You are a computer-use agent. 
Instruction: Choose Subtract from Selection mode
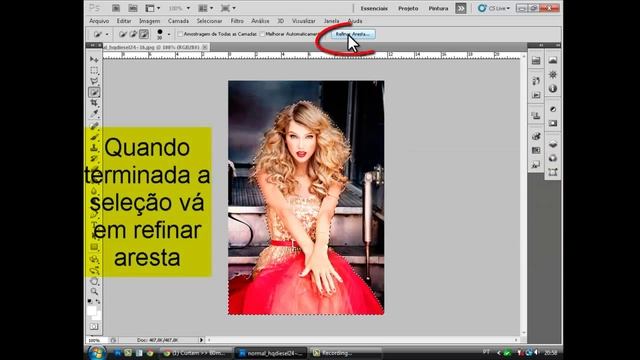(x=144, y=34)
